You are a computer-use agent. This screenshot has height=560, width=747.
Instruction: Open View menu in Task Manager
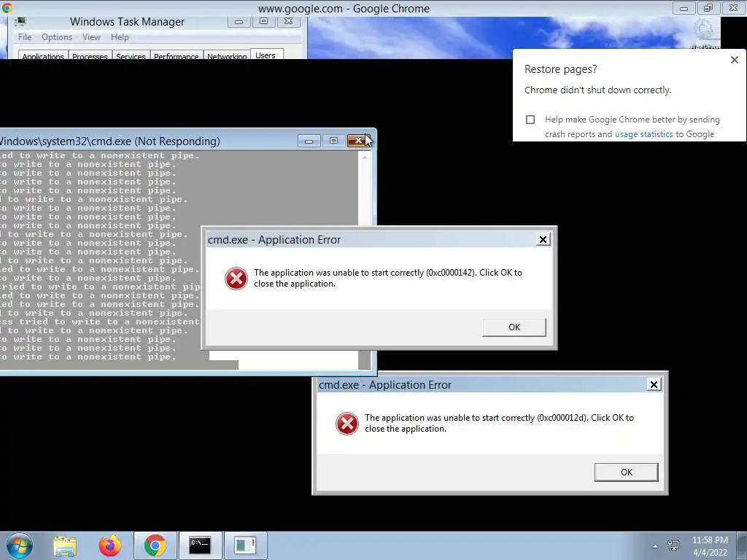pos(91,37)
